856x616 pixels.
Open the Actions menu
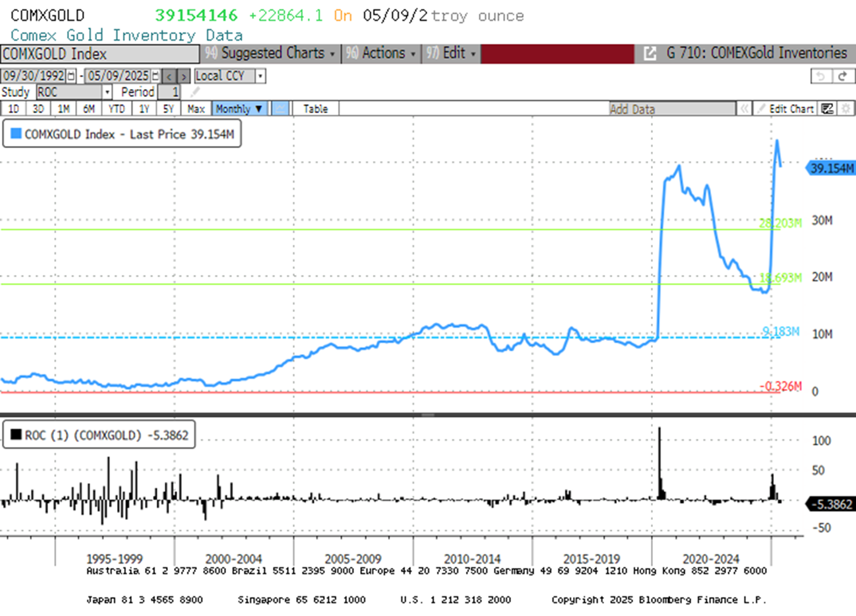[x=385, y=53]
